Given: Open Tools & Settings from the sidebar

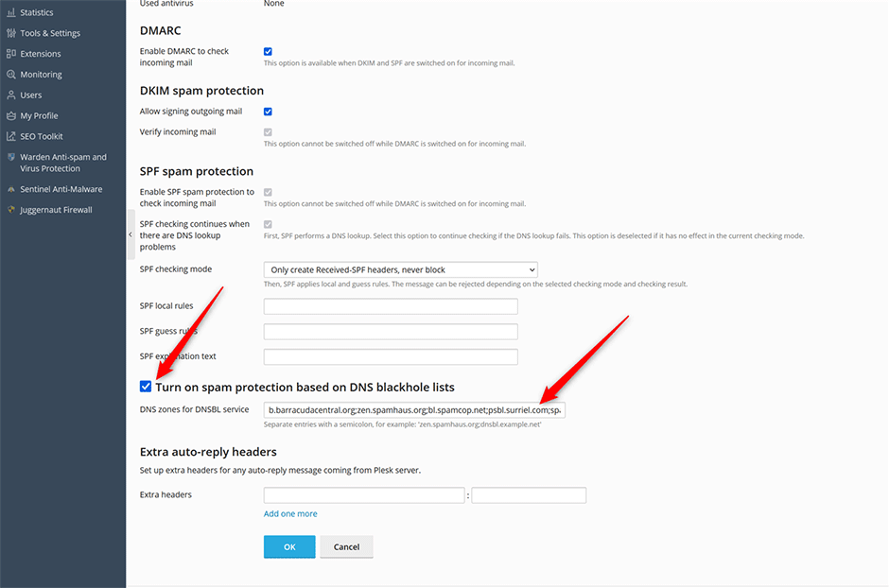Looking at the screenshot, I should pos(48,32).
